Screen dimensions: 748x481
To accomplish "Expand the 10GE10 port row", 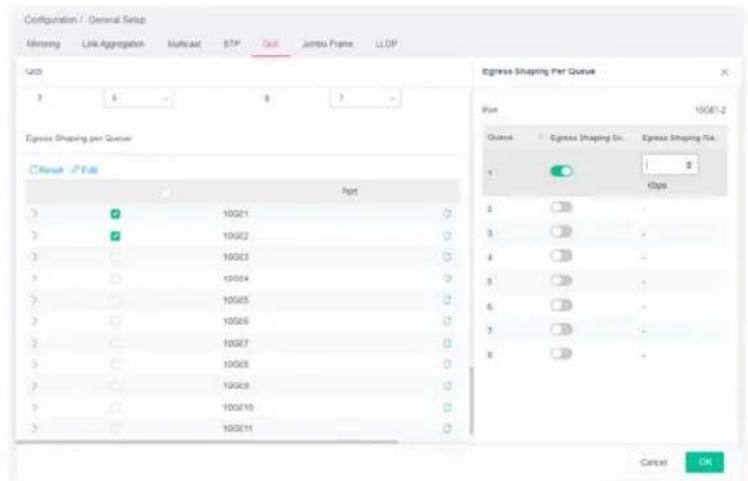I will (x=34, y=408).
